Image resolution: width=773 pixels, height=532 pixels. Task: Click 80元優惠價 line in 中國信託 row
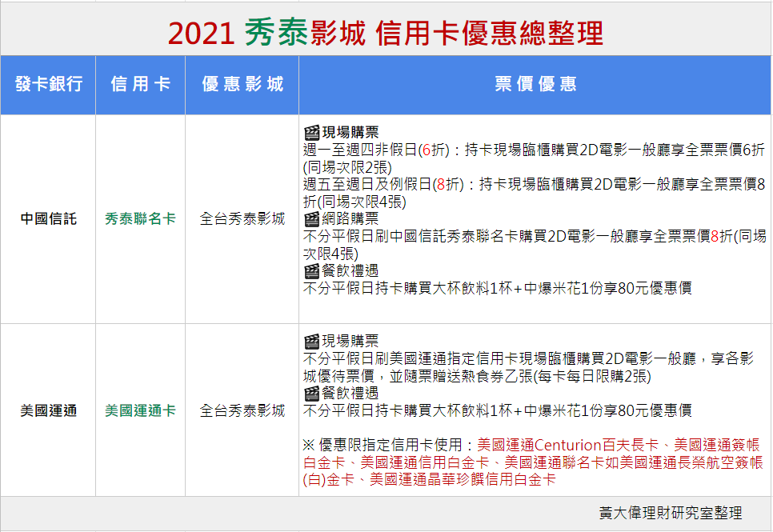498,289
